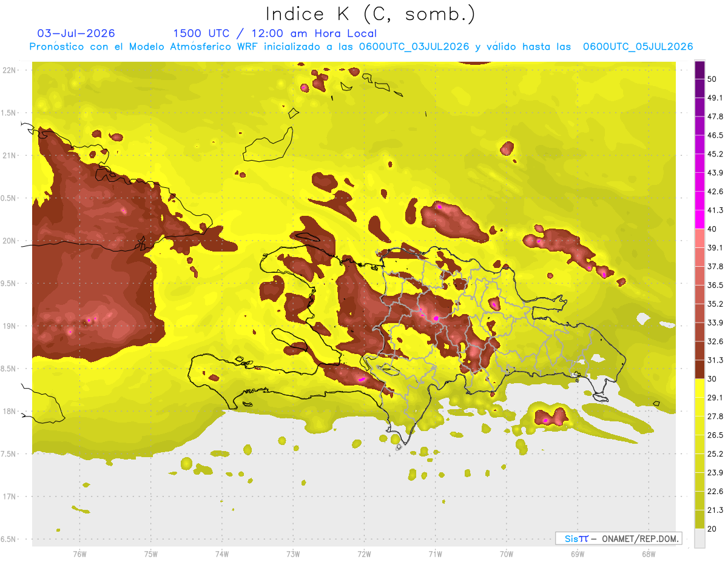Click the colorbar value "37.8"
Viewport: 728px width, 562px height.
[x=715, y=266]
